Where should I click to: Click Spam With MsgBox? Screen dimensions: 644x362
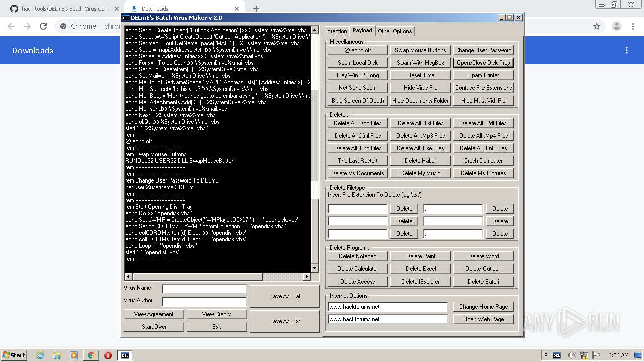[x=421, y=63]
